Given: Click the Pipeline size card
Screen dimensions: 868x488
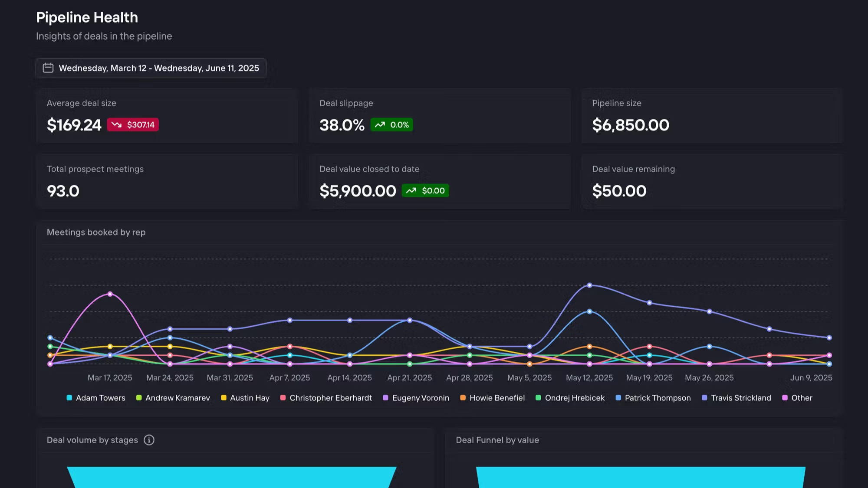Looking at the screenshot, I should (x=712, y=116).
